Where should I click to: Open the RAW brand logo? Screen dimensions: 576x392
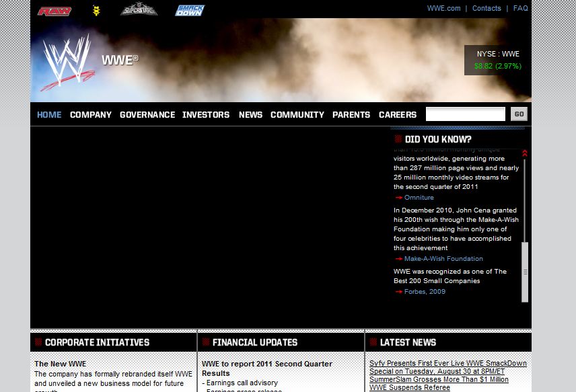[55, 11]
